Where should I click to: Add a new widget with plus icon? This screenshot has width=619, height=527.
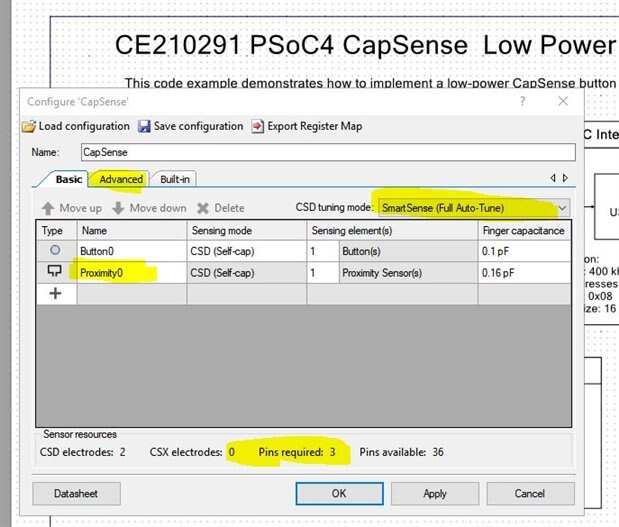55,293
